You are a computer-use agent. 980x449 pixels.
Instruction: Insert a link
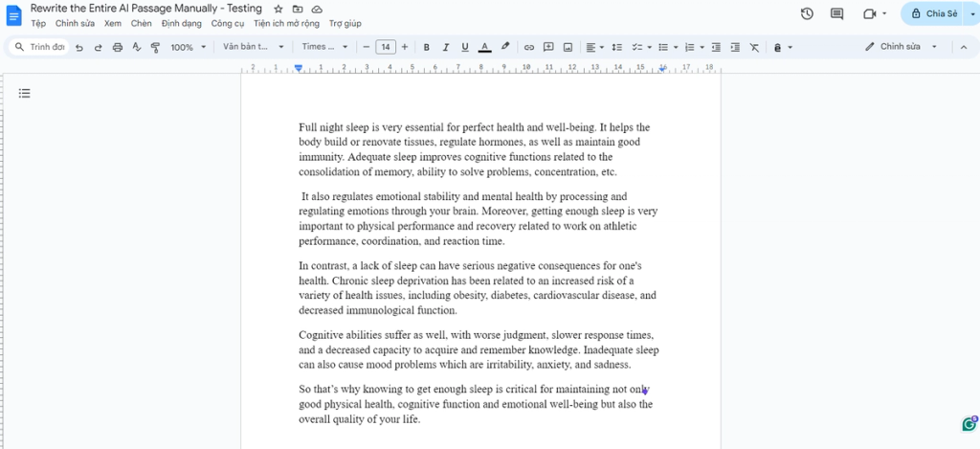coord(528,47)
